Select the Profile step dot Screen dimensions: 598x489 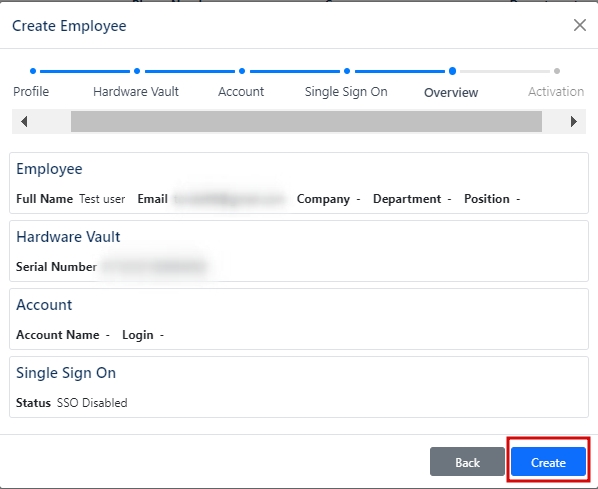(33, 71)
